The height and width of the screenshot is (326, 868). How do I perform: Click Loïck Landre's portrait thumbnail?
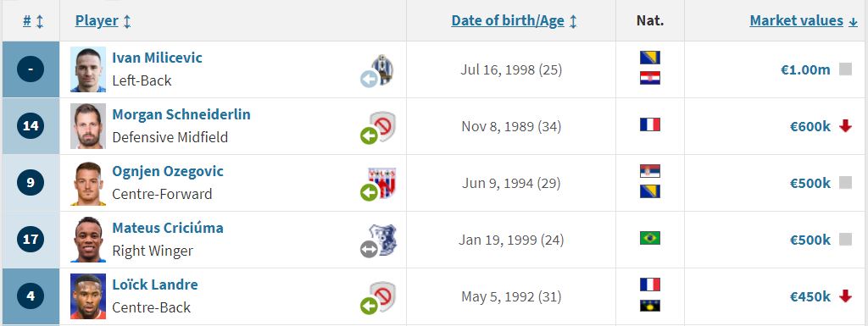88,296
